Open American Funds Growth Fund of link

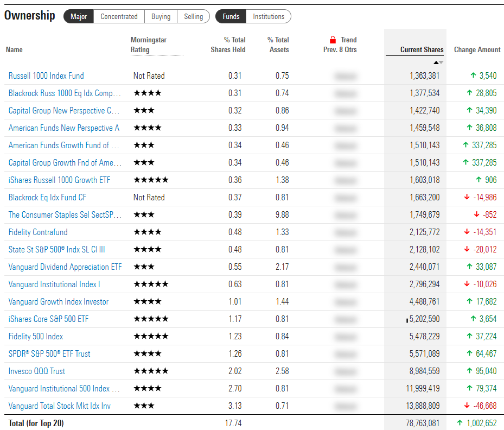coord(64,146)
